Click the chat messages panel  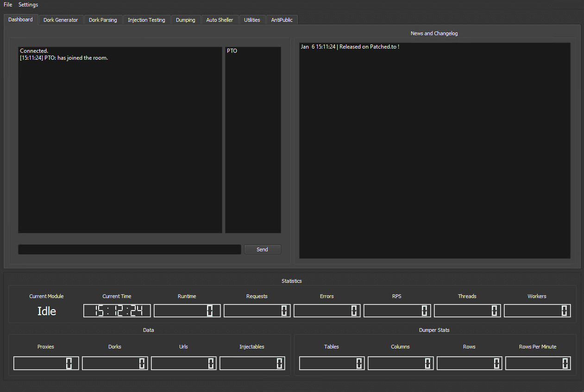point(120,139)
